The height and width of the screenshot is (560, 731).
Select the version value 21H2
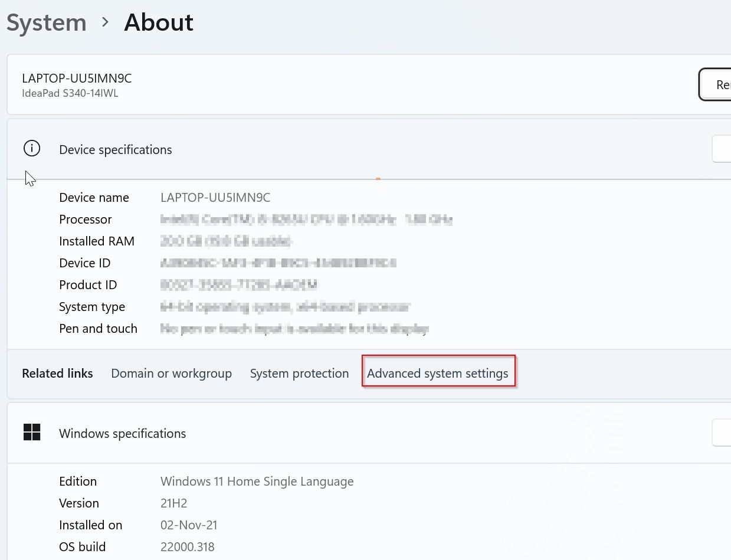pos(174,503)
